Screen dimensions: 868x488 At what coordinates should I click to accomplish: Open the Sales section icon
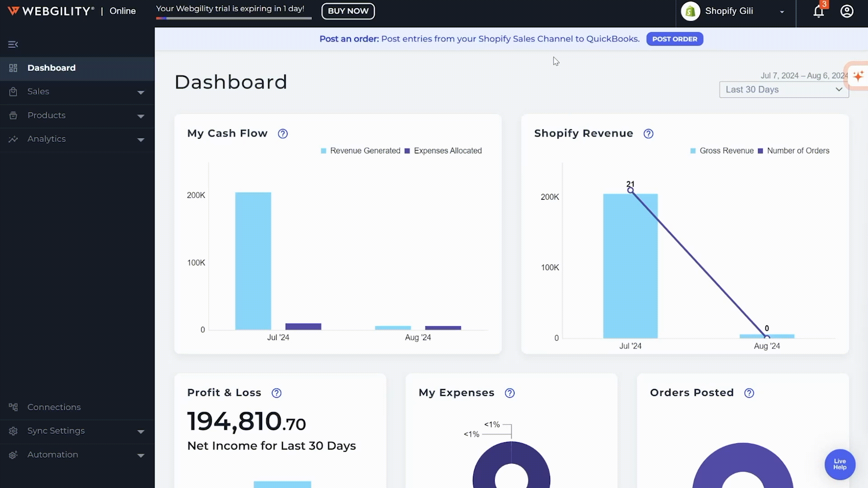tap(13, 91)
